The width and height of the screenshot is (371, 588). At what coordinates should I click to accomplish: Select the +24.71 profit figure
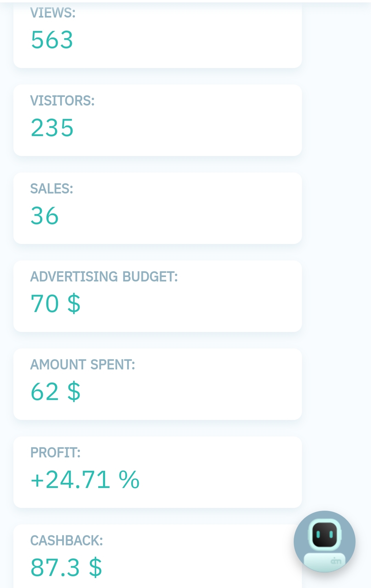point(70,480)
